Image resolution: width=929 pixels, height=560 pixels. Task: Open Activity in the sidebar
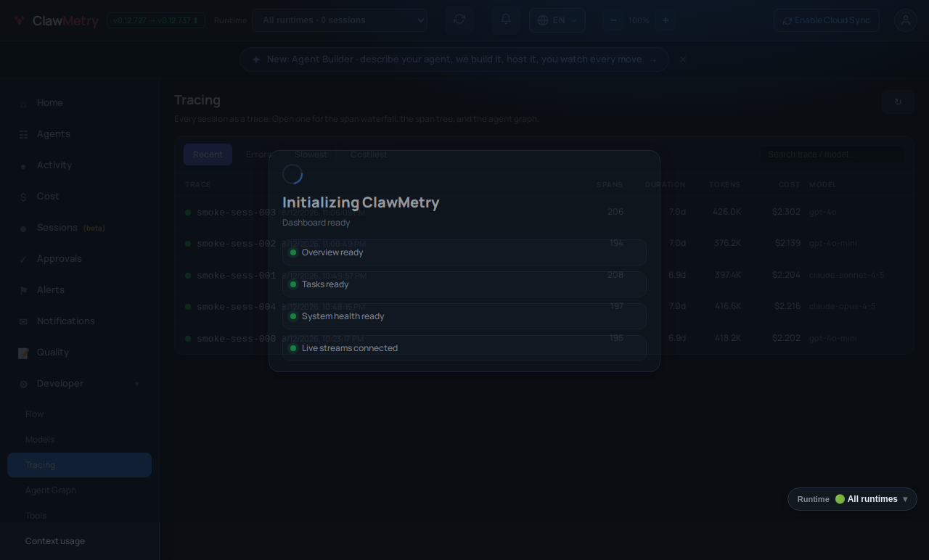click(80, 165)
